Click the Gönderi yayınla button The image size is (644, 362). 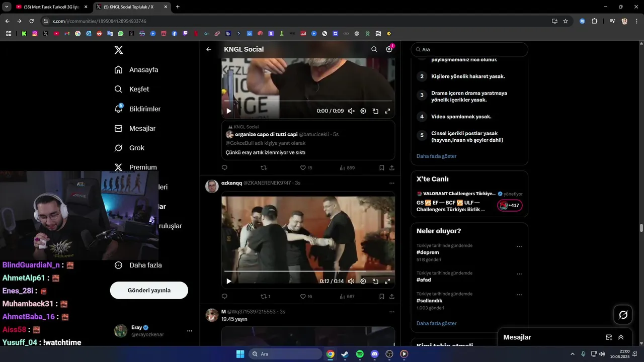pos(149,290)
